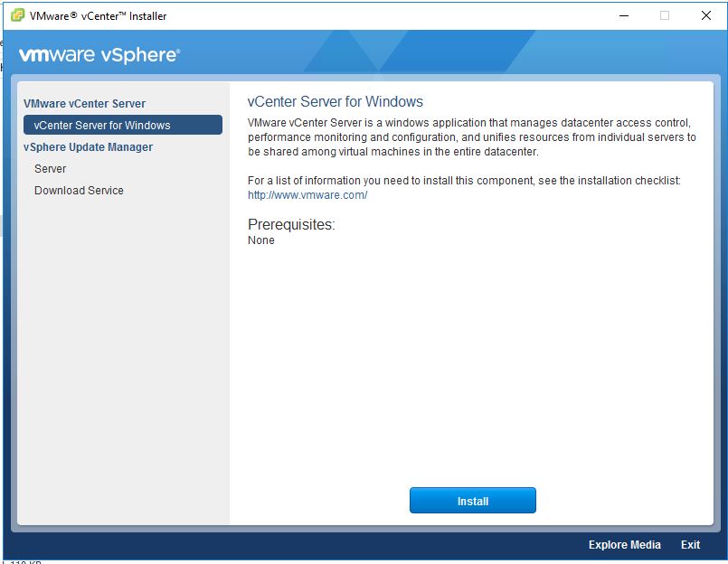Click the Prerequisites heading
The height and width of the screenshot is (564, 728).
tap(291, 225)
